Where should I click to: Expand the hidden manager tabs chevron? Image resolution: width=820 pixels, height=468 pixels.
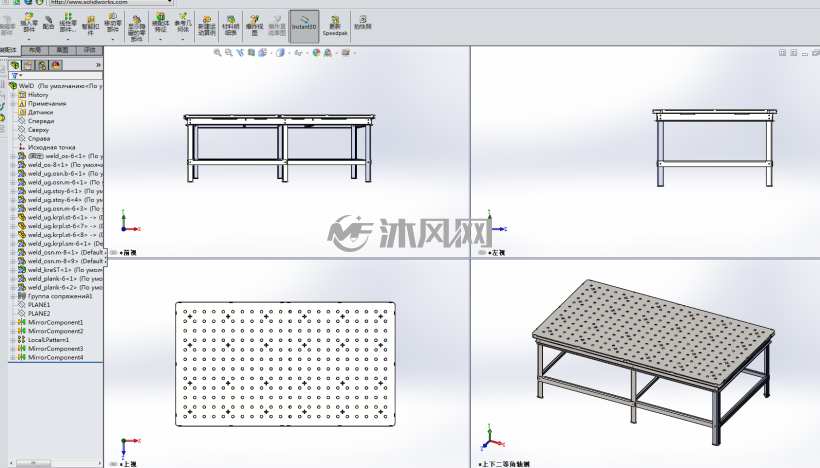pos(98,65)
